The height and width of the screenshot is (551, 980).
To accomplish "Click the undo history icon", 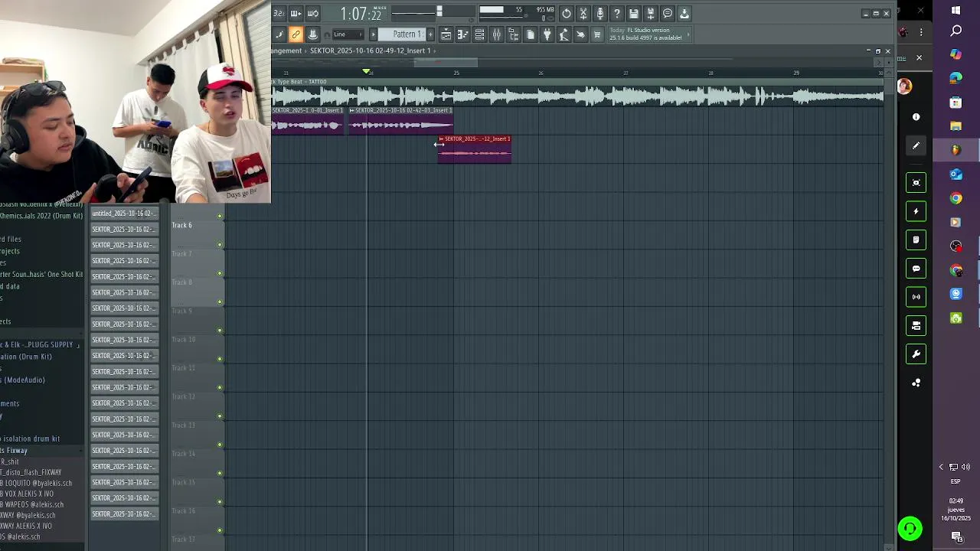I will 567,14.
